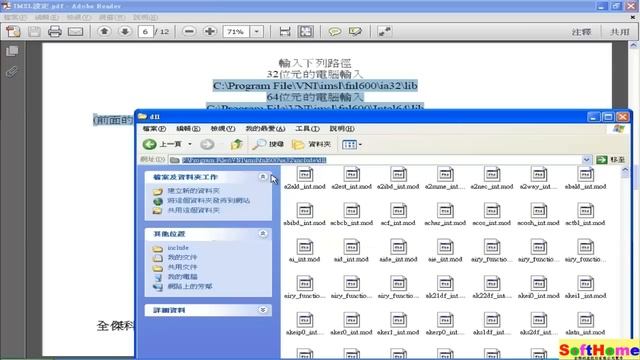Open page thumbnails panel in Adobe Reader sidebar
The height and width of the screenshot is (360, 640).
pos(12,51)
